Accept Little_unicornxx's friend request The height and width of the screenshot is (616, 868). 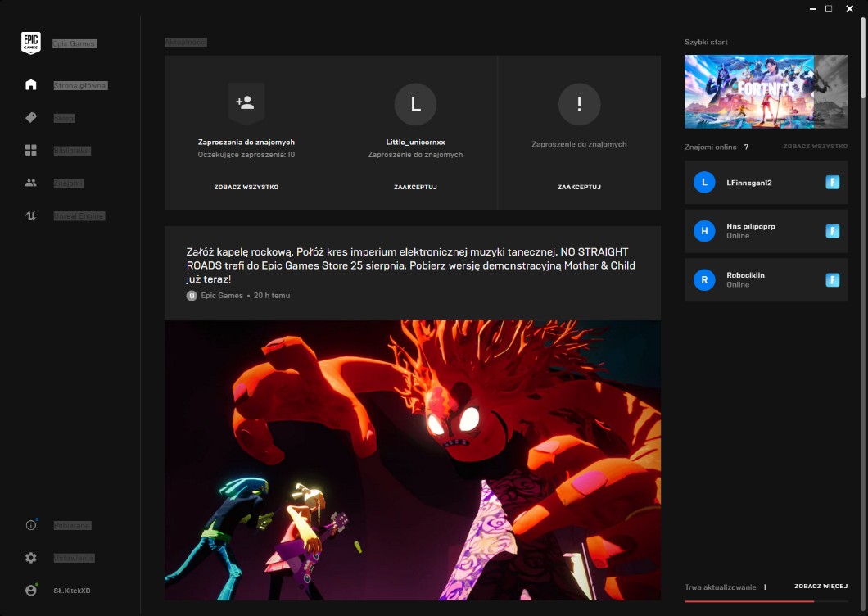tap(415, 187)
